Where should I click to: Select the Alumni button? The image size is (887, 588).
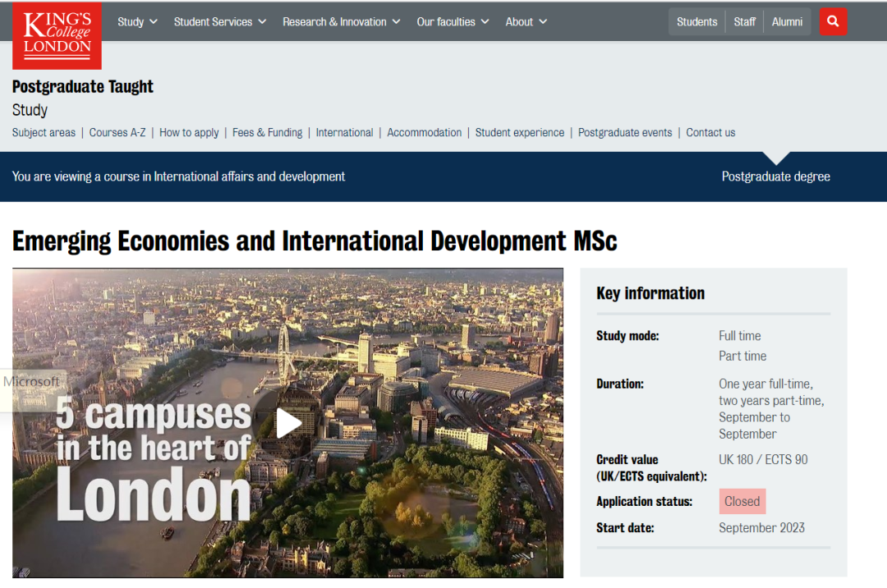(787, 22)
